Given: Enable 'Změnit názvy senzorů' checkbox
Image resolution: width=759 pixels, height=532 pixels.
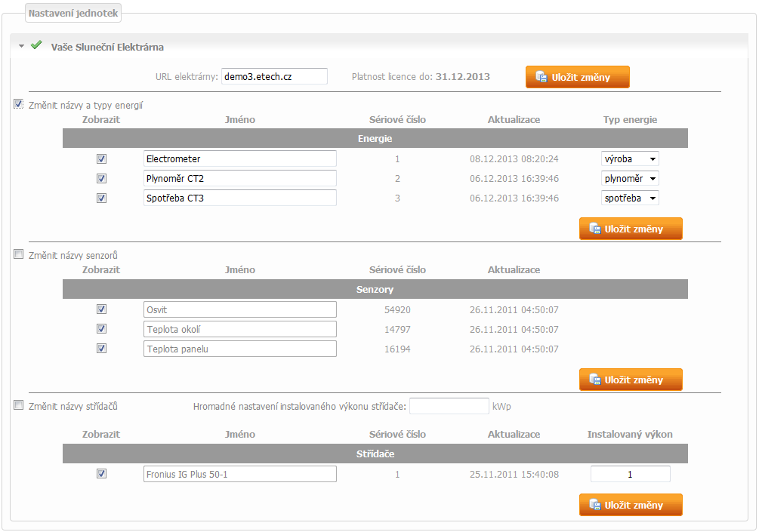Looking at the screenshot, I should pos(19,255).
